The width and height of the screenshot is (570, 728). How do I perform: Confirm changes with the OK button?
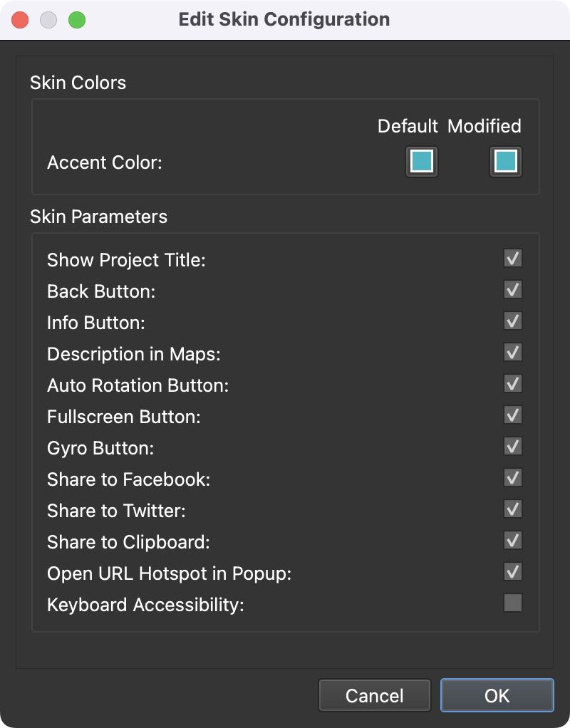coord(497,696)
